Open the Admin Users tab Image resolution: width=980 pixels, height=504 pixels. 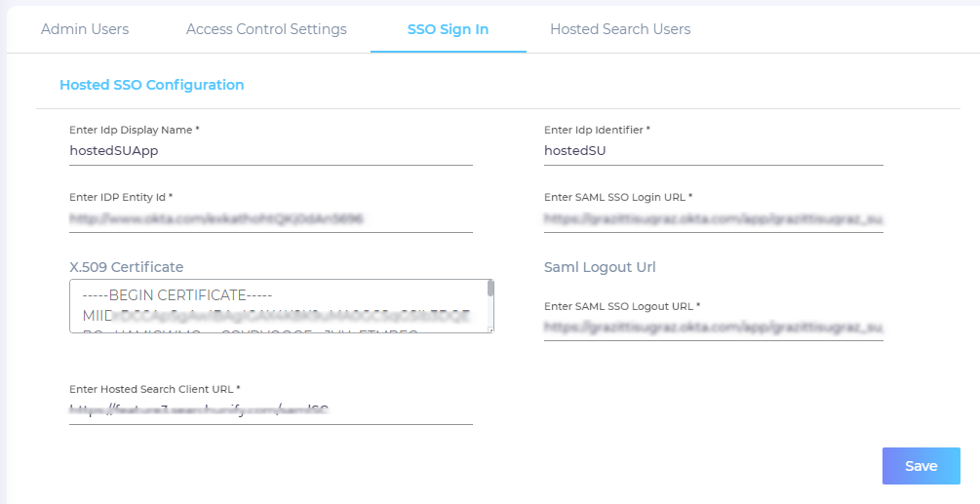point(85,29)
